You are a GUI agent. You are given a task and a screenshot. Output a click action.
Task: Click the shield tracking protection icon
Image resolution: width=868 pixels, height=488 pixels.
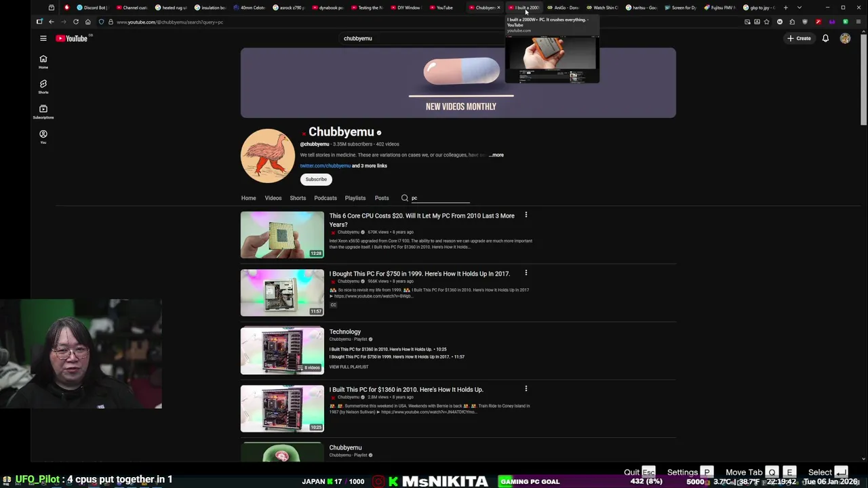pos(101,22)
